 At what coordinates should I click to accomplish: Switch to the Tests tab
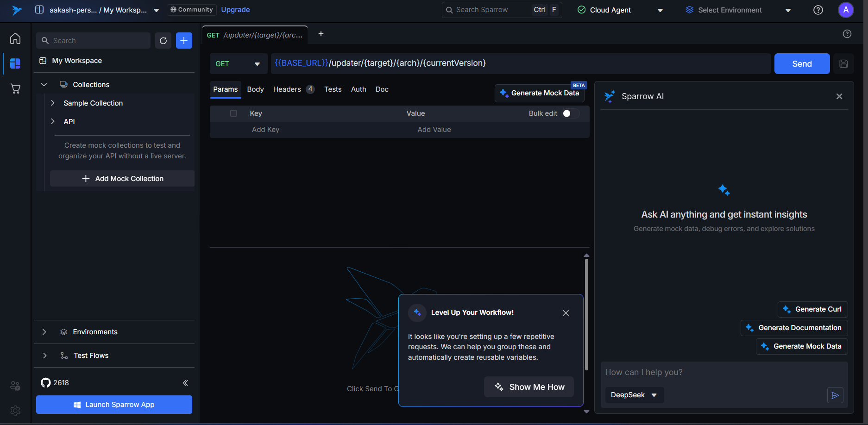333,89
